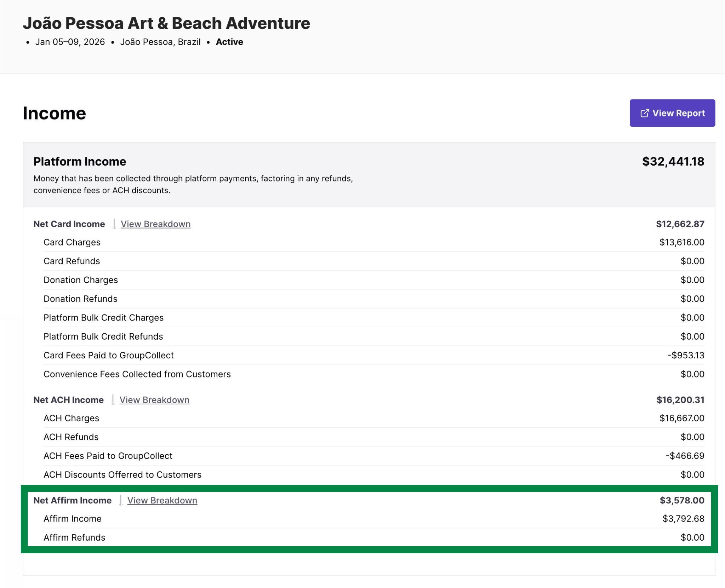The height and width of the screenshot is (588, 725).
Task: Click the João Pessoa Art & Beach Adventure title
Action: click(166, 23)
